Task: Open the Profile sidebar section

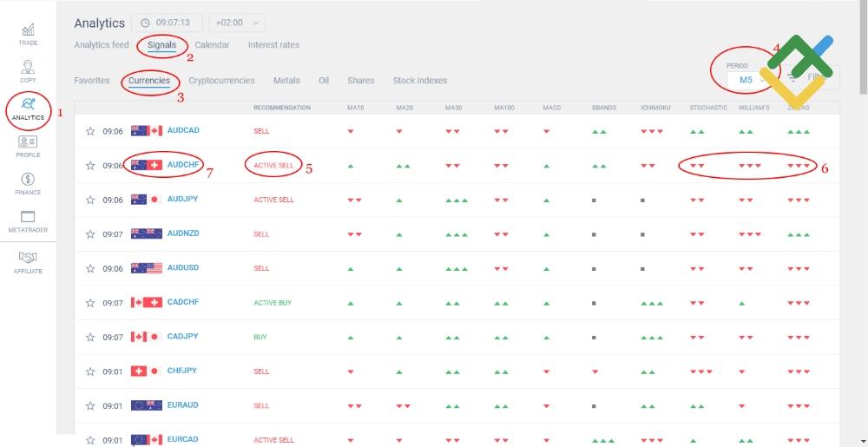Action: (x=28, y=146)
